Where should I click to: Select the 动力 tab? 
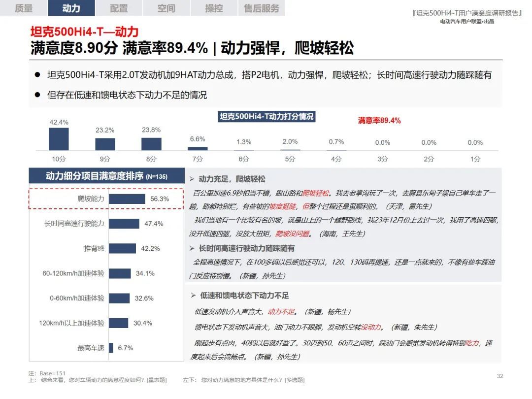[71, 8]
